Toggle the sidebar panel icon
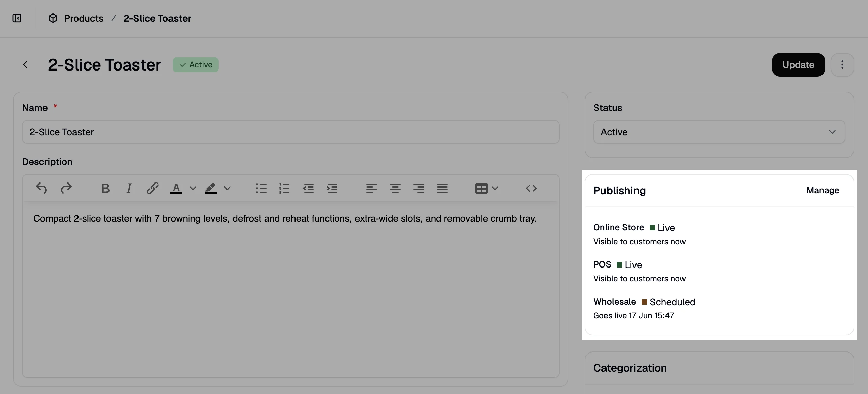Screen dimensions: 868x394 point(17,18)
